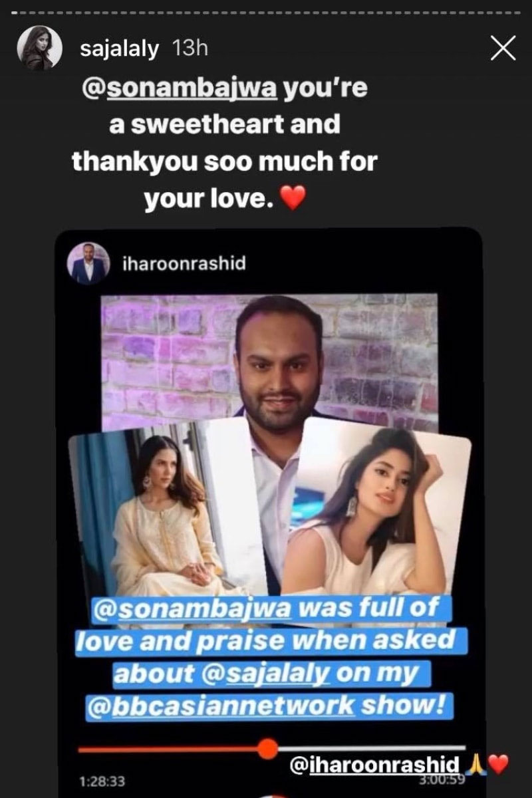
Task: Click red heart after "your love."
Action: [294, 198]
